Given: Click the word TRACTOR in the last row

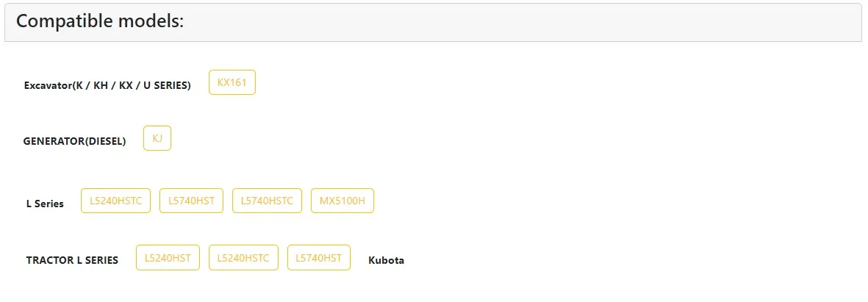Looking at the screenshot, I should pos(50,261).
